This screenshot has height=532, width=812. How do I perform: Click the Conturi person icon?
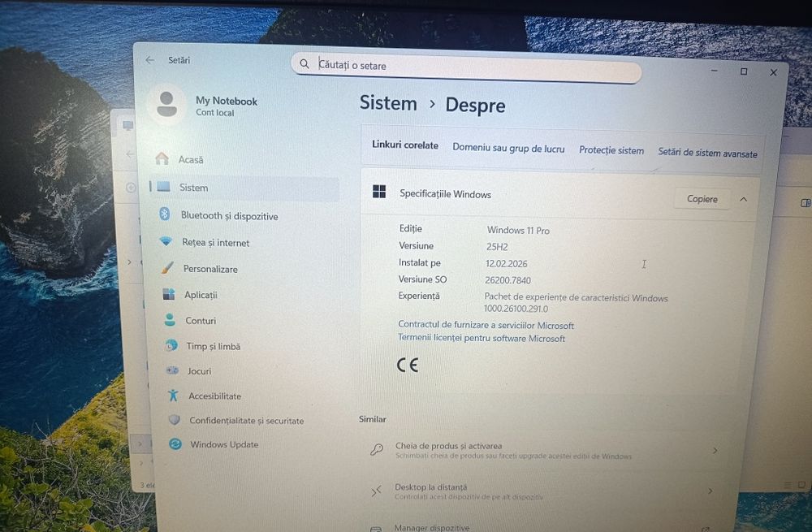(x=170, y=320)
